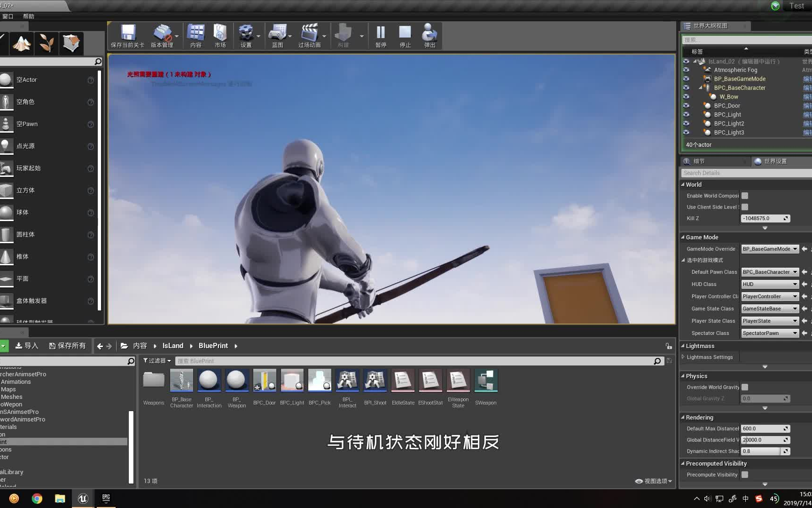Open the BPC_Door blueprint thumbnail
Viewport: 812px width, 508px height.
[x=264, y=380]
